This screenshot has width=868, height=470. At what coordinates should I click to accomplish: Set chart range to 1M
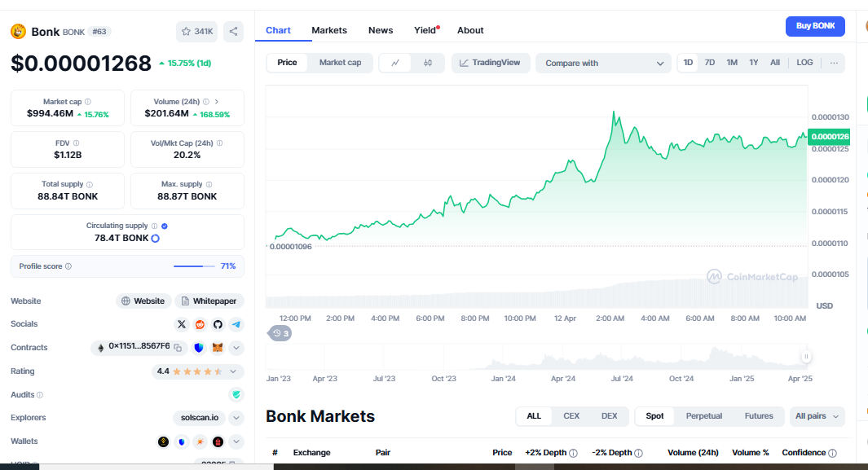click(732, 63)
